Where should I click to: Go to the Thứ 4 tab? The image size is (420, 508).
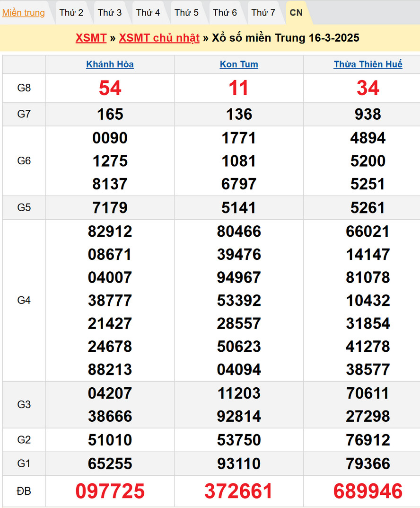148,13
